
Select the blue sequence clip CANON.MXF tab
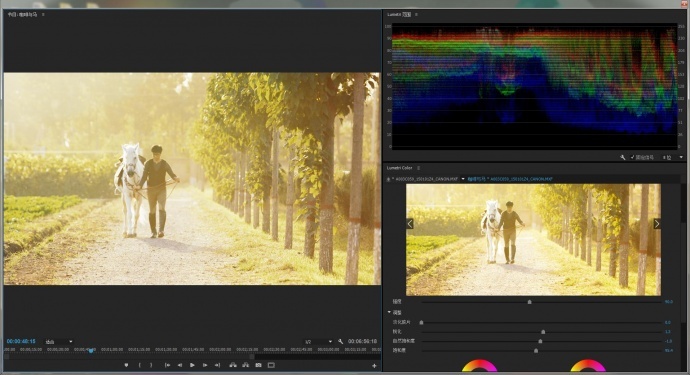(x=510, y=179)
